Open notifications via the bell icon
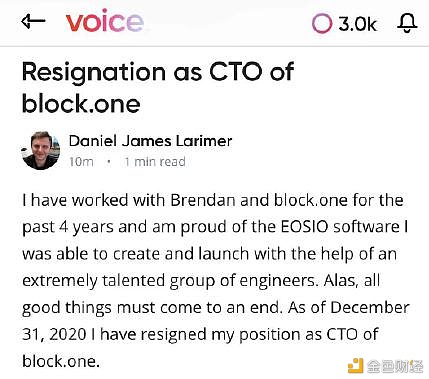This screenshot has height=379, width=429. coord(407,23)
